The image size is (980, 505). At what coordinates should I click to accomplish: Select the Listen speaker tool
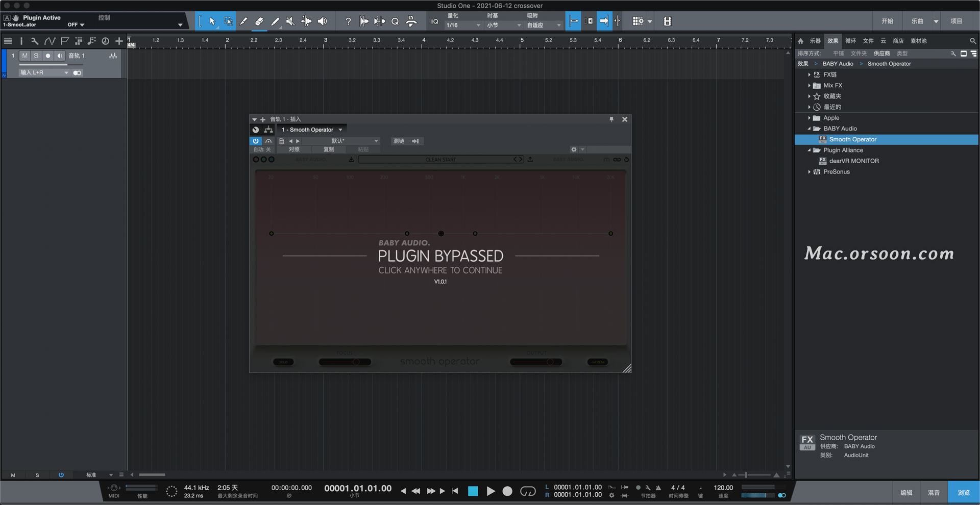coord(322,21)
